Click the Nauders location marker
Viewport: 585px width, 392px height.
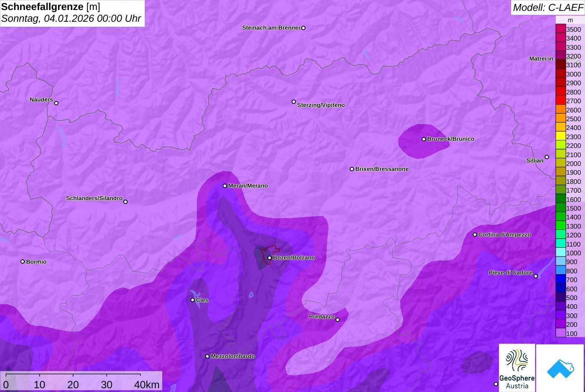(x=56, y=103)
